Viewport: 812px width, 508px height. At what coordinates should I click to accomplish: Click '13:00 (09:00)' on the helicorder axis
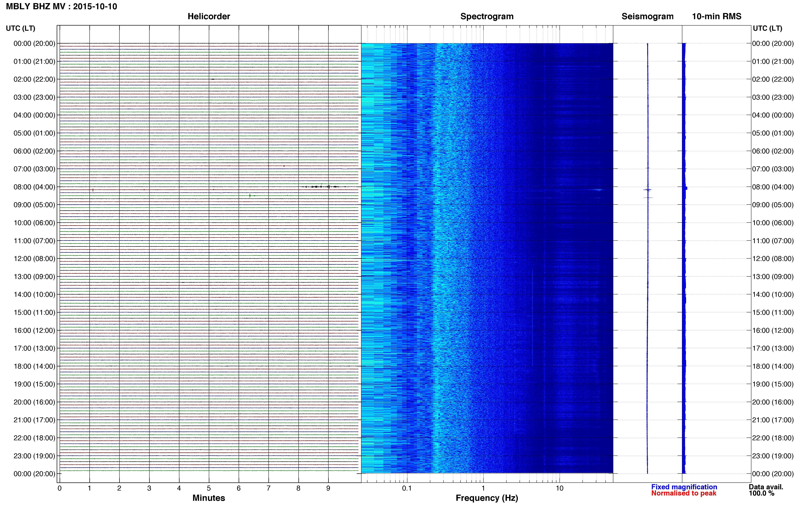(34, 277)
